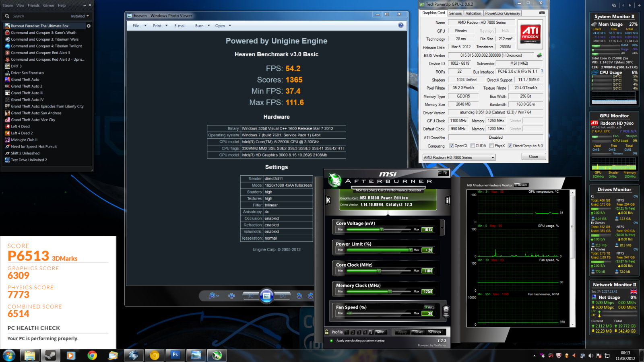
Task: Click the Fan Speed User Define icon
Action: [x=446, y=311]
